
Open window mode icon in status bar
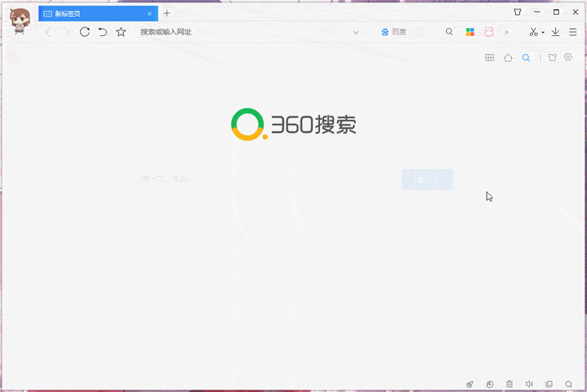point(549,383)
